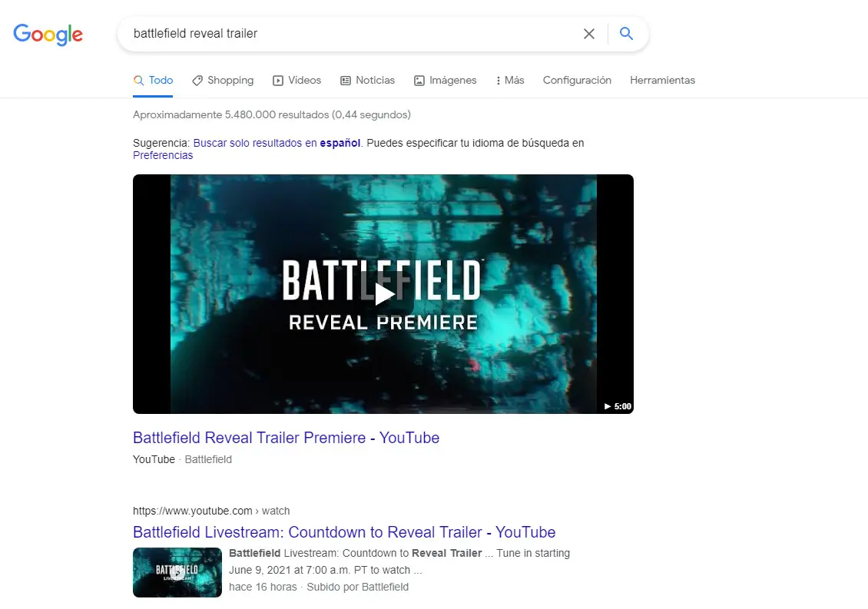This screenshot has height=609, width=868.
Task: Select the Todo tab
Action: click(x=153, y=81)
